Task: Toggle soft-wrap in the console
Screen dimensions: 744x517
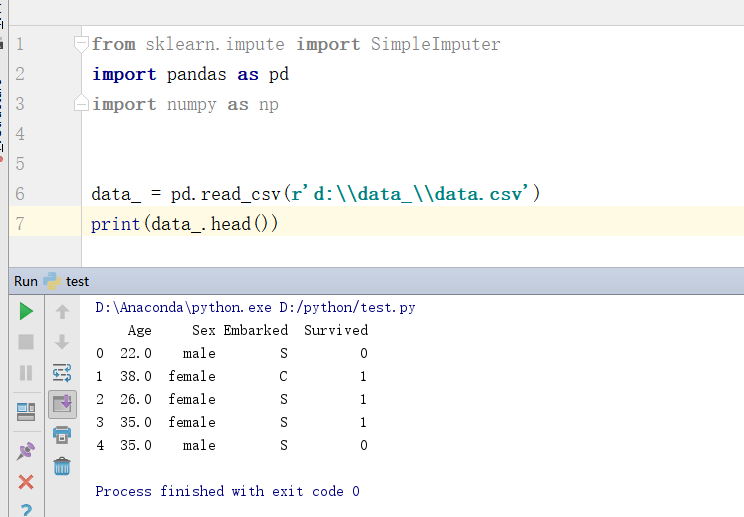Action: pyautogui.click(x=62, y=373)
